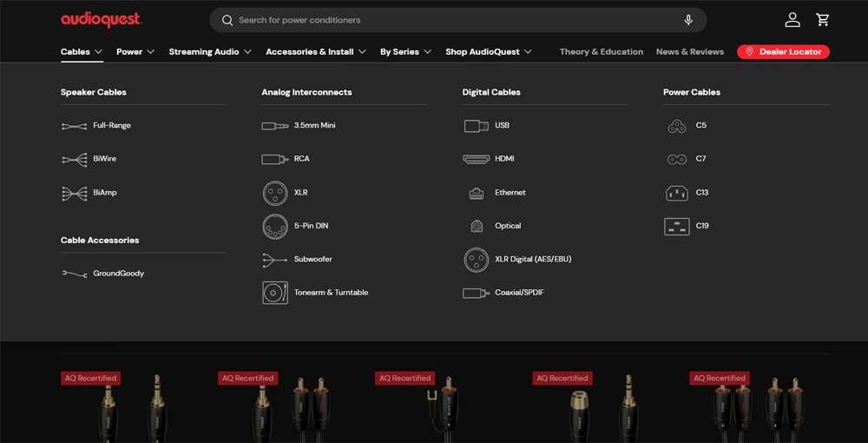Expand the Power menu chevron
The height and width of the screenshot is (443, 868).
tap(150, 51)
